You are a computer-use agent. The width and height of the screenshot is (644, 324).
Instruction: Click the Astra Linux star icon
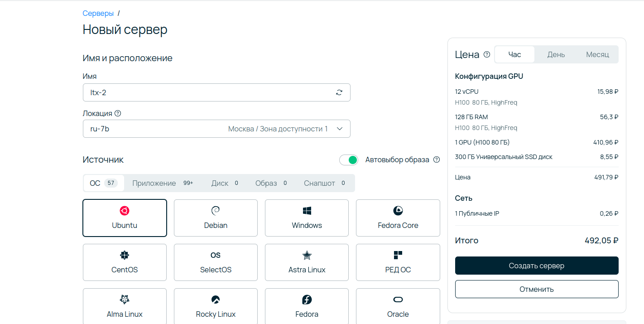(307, 255)
